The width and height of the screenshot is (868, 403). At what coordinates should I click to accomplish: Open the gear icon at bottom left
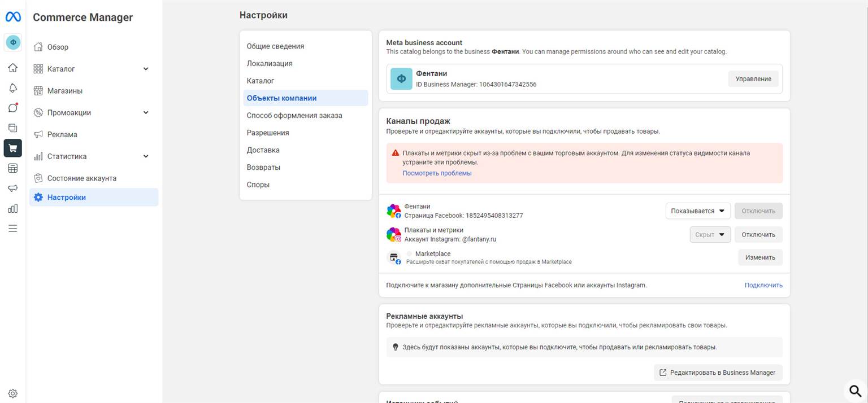tap(13, 393)
